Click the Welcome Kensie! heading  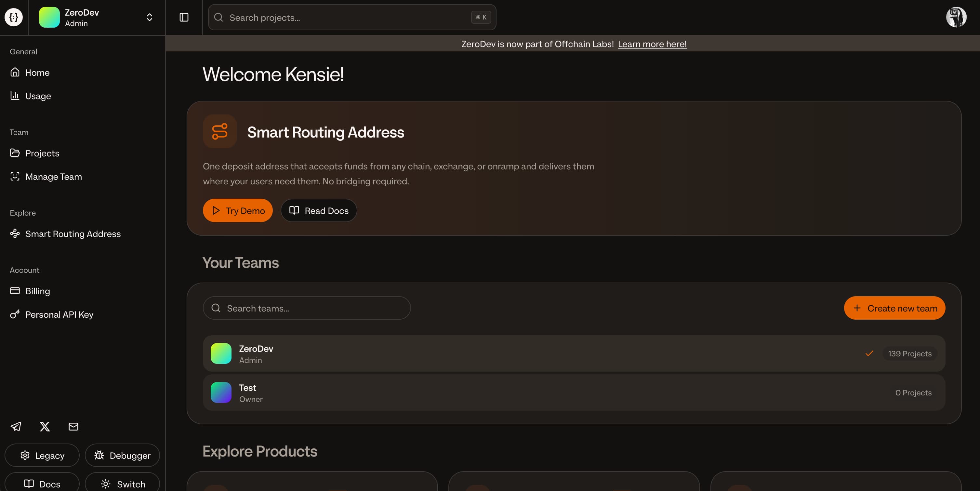click(273, 74)
